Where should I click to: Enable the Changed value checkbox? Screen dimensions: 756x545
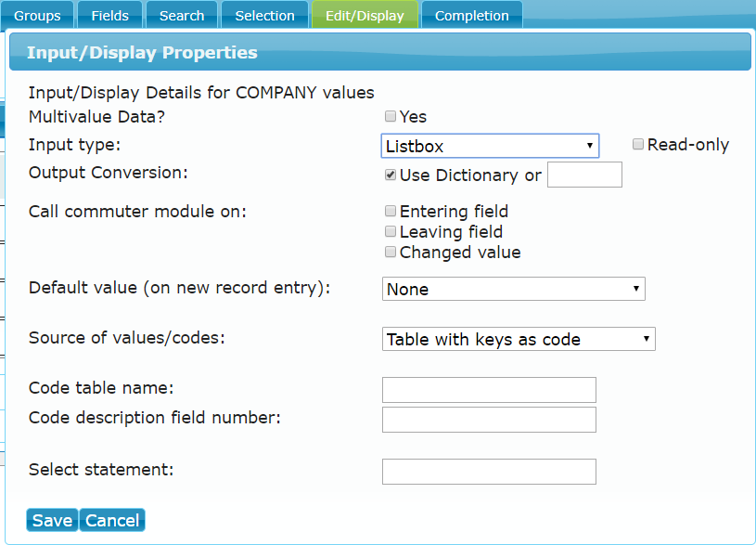pyautogui.click(x=391, y=252)
